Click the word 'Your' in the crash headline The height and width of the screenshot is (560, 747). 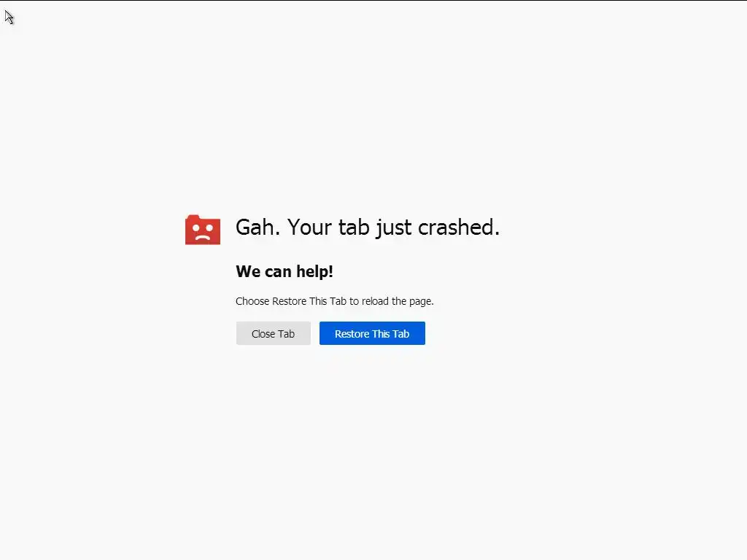click(x=309, y=227)
